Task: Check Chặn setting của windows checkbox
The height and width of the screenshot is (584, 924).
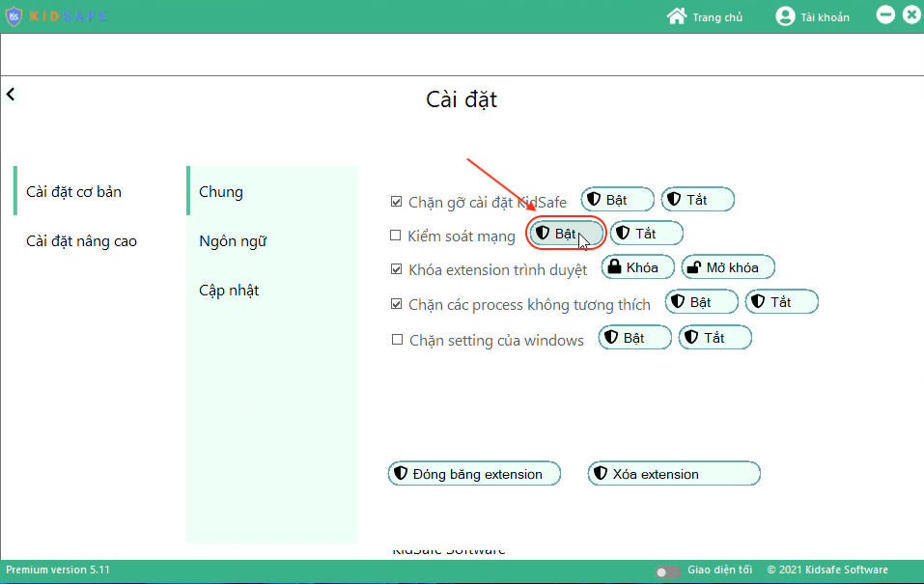Action: [x=396, y=340]
